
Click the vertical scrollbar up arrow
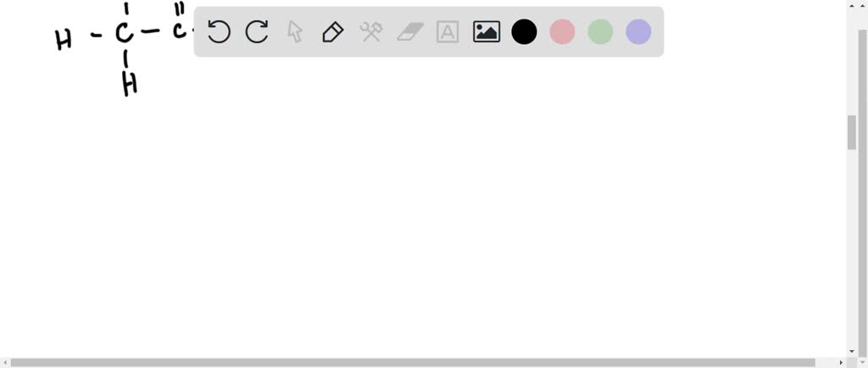(851, 5)
